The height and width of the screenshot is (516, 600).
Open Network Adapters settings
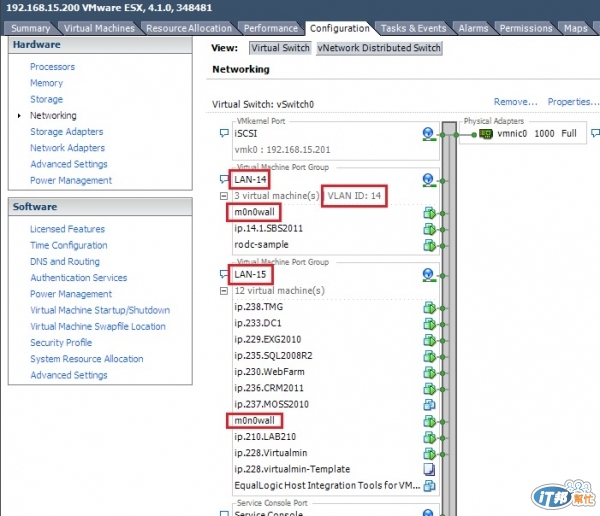point(67,148)
